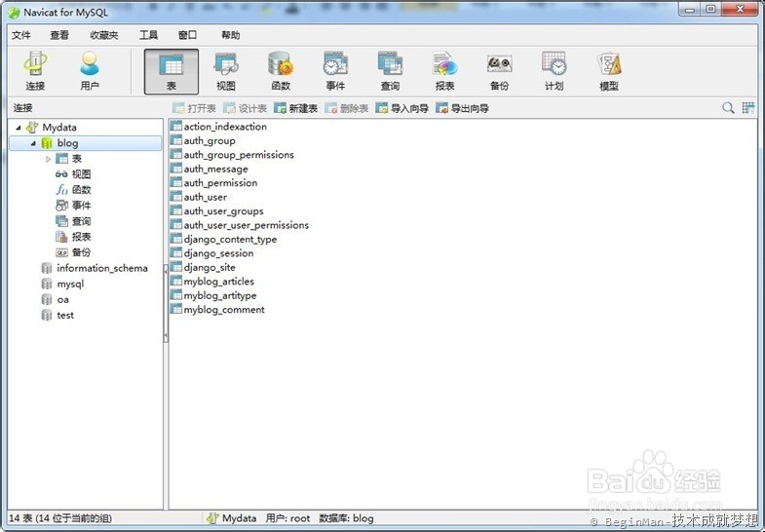Open the 连接 (Connection) toolbar icon

(36, 71)
